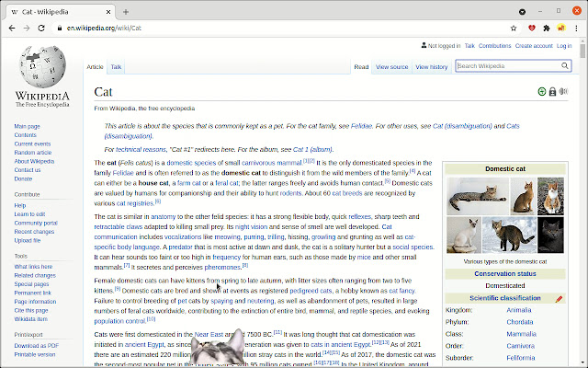Open the Chrome three-dot menu
The height and width of the screenshot is (368, 588).
click(576, 29)
